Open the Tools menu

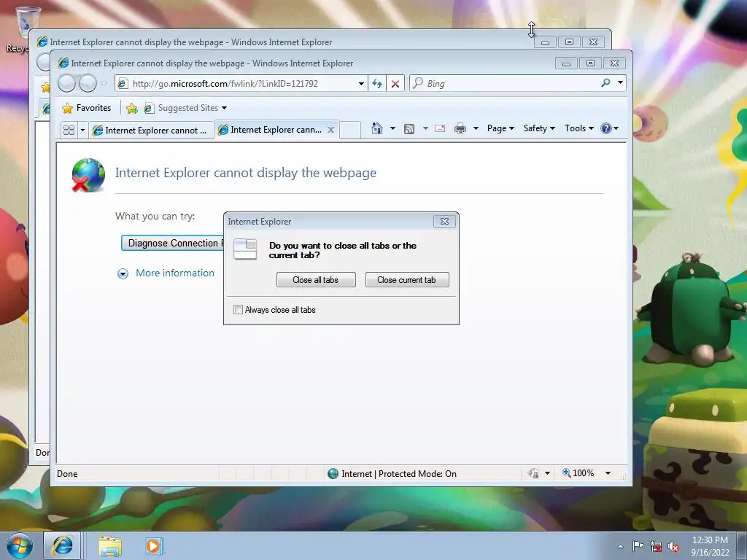click(x=578, y=128)
